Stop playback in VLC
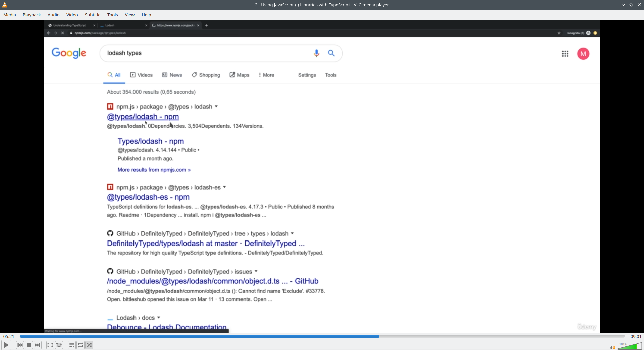The image size is (644, 350). (29, 345)
